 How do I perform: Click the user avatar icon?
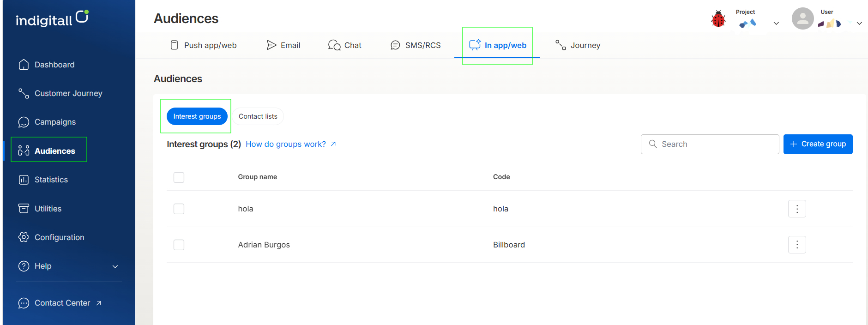coord(803,18)
